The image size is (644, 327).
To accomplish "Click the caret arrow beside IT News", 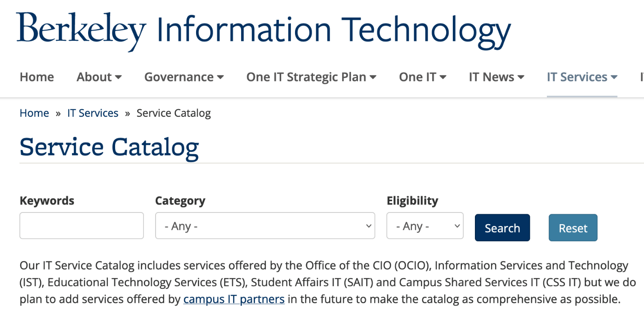I will pyautogui.click(x=521, y=77).
